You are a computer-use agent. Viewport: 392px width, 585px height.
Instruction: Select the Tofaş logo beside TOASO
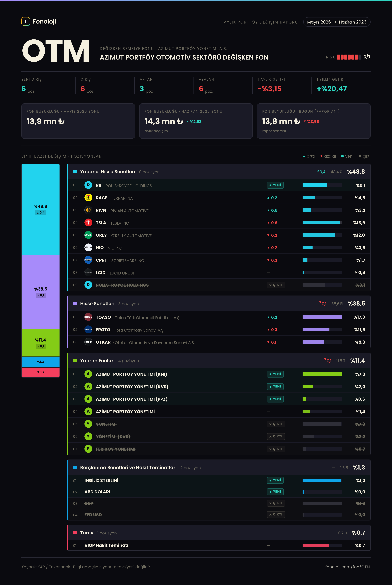[x=88, y=317]
